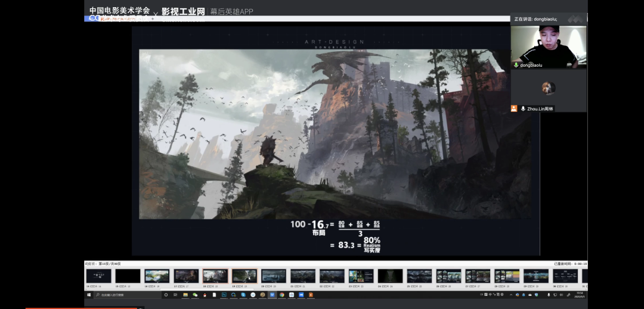Image resolution: width=644 pixels, height=309 pixels.
Task: Click the ART DESIGN heading on slide
Action: point(334,42)
